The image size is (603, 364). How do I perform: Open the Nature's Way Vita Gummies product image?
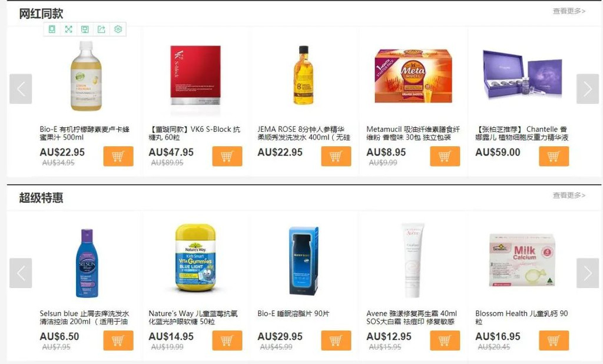(x=196, y=258)
